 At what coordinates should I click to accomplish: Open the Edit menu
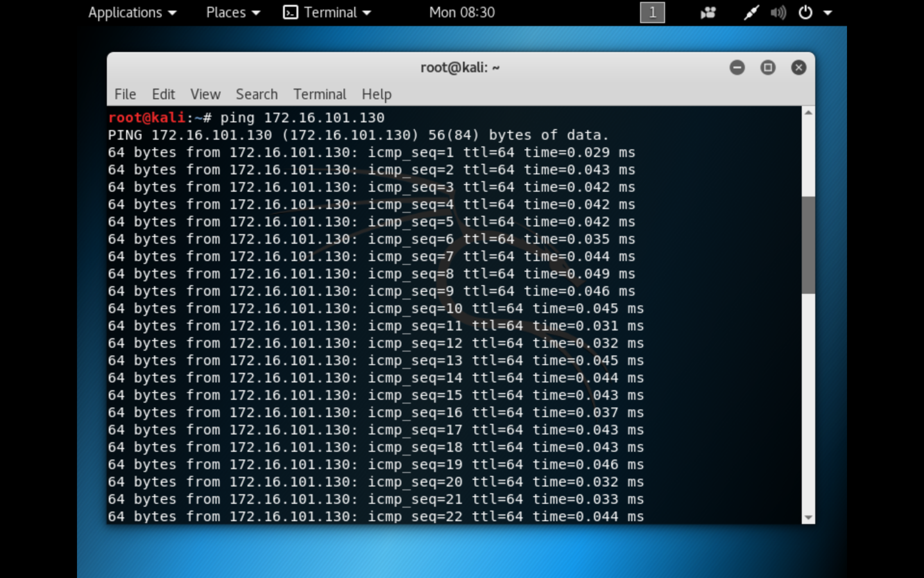[163, 94]
